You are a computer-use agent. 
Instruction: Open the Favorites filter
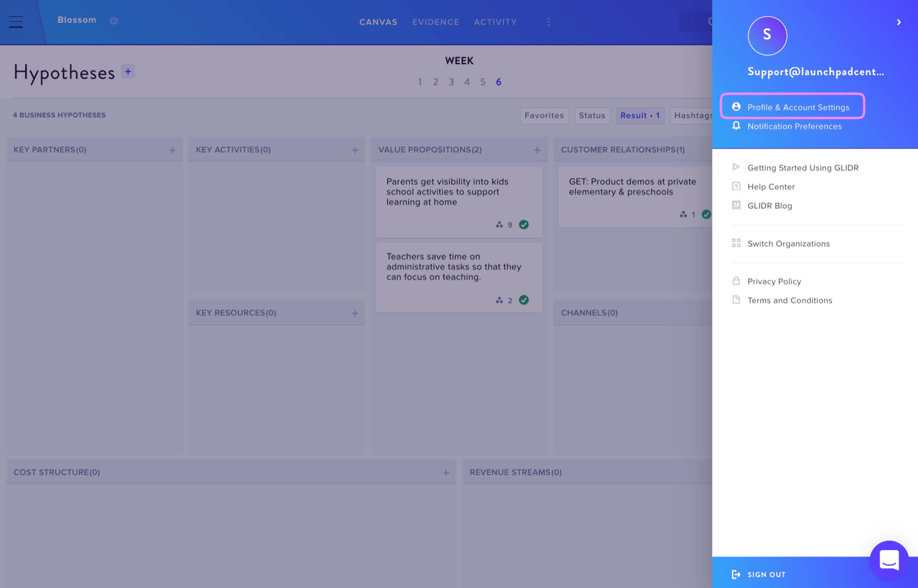pos(544,116)
